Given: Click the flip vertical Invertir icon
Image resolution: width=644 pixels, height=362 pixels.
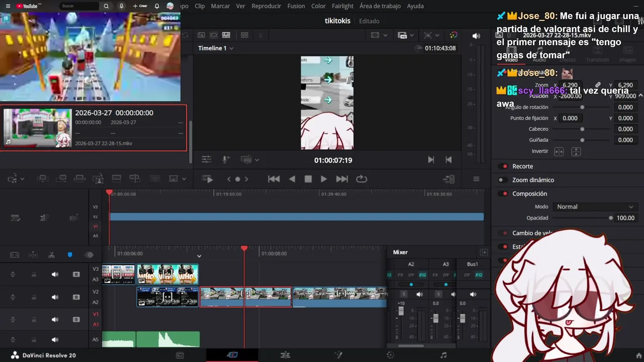Looking at the screenshot, I should (577, 151).
